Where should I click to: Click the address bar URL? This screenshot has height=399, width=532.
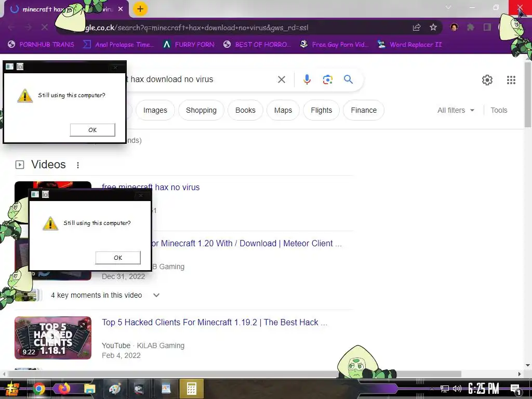(197, 28)
